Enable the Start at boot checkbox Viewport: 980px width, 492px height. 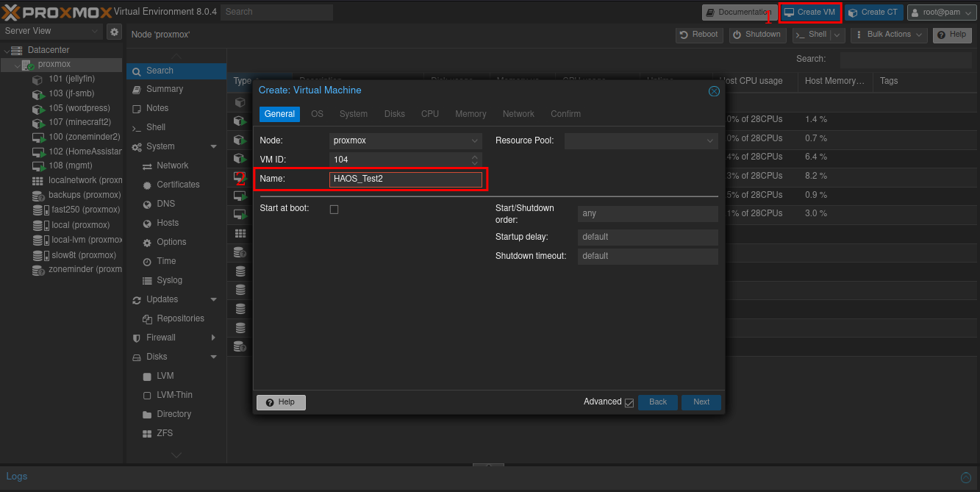pos(334,210)
